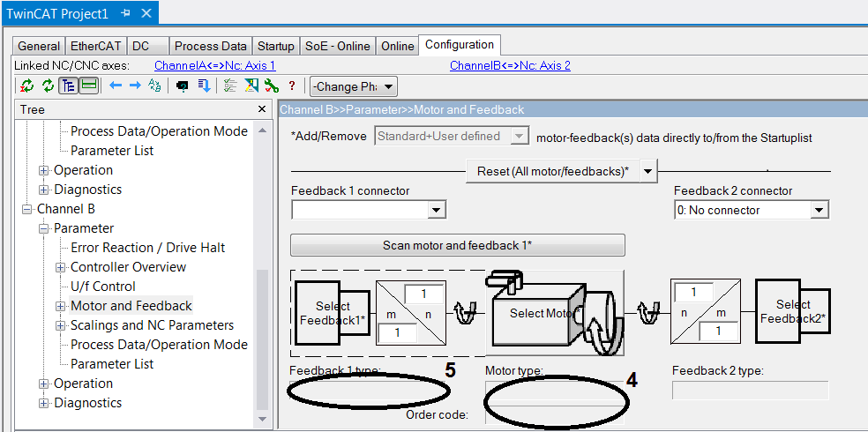This screenshot has height=432, width=868.
Task: Open the DC tab
Action: pos(148,47)
